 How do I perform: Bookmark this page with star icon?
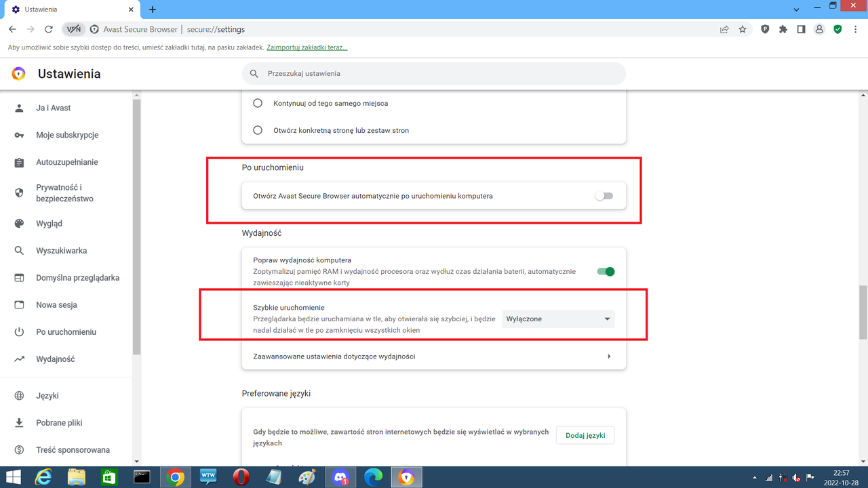(743, 29)
